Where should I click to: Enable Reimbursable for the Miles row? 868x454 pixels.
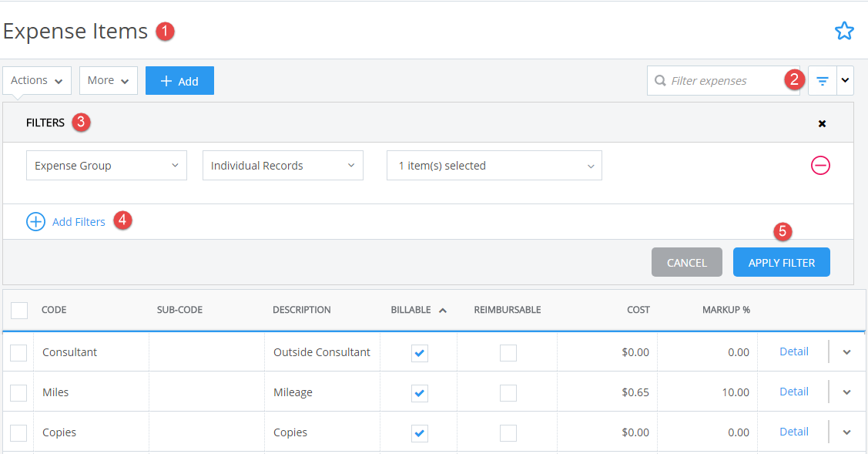click(508, 392)
